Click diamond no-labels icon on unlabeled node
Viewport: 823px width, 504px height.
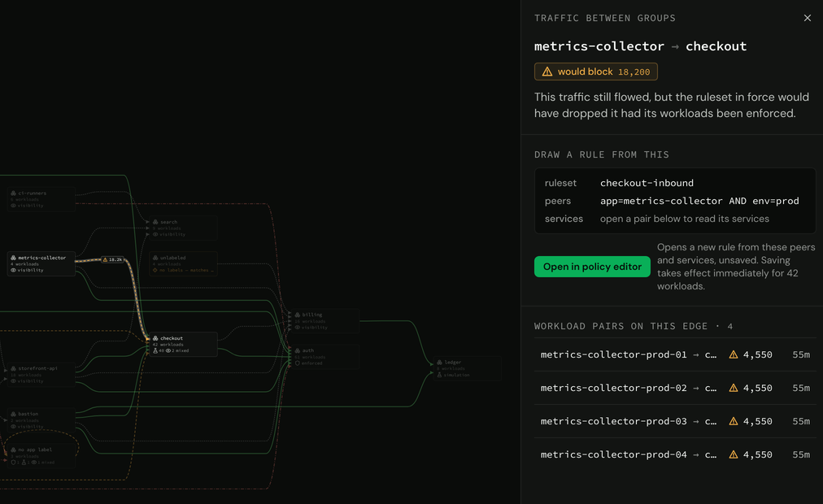[155, 270]
